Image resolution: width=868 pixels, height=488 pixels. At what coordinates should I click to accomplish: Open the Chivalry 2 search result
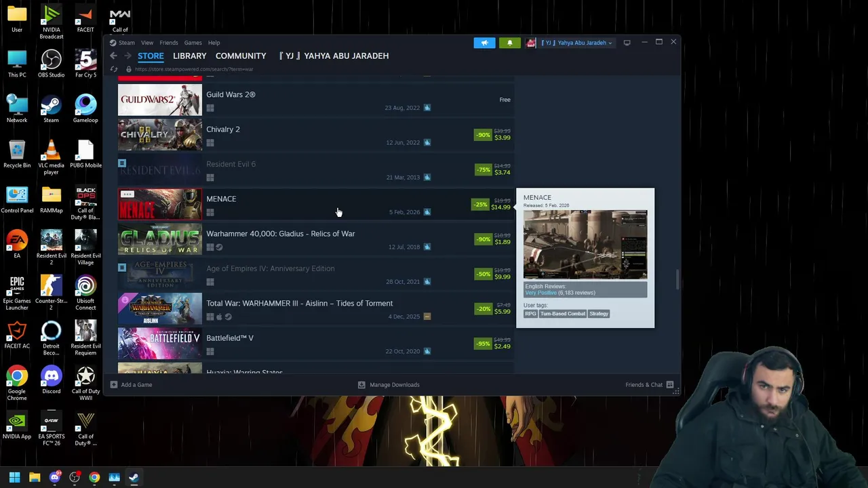click(315, 134)
